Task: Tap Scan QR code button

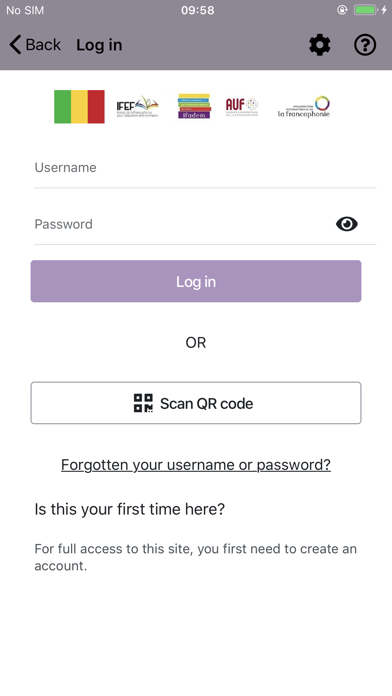Action: [x=196, y=403]
